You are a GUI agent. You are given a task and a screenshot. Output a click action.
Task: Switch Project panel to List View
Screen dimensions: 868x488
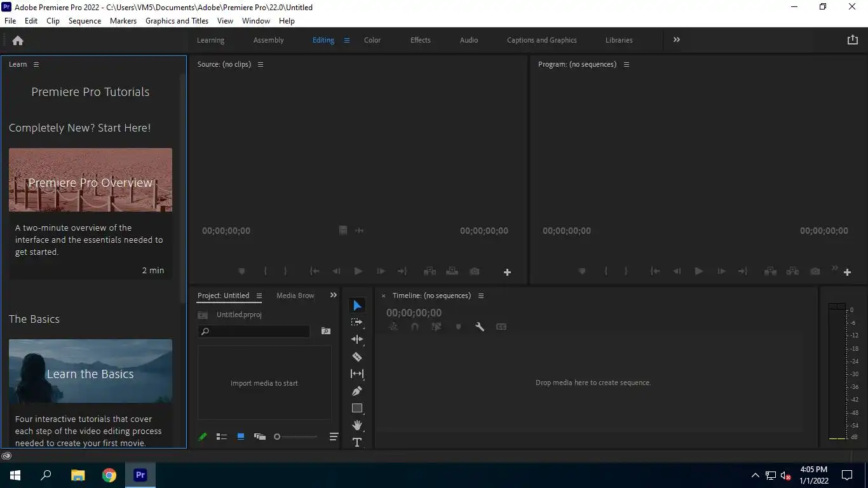[222, 437]
